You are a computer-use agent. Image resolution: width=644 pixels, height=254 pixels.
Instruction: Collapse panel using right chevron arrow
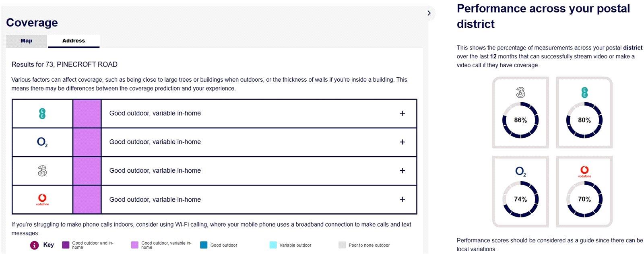click(x=429, y=13)
